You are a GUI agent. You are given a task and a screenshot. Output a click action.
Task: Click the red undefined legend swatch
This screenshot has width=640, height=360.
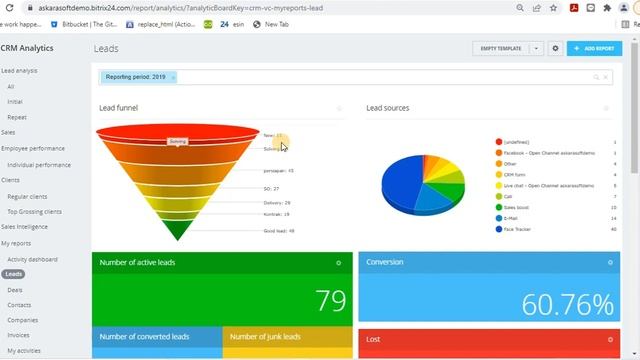[x=498, y=142]
